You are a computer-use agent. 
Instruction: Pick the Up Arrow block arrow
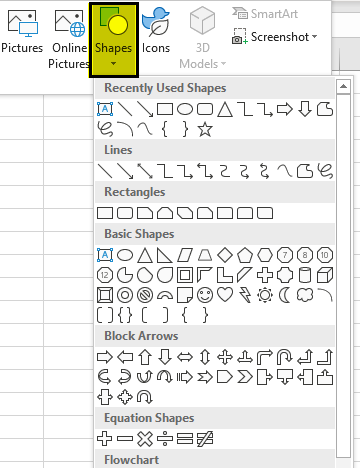click(145, 357)
